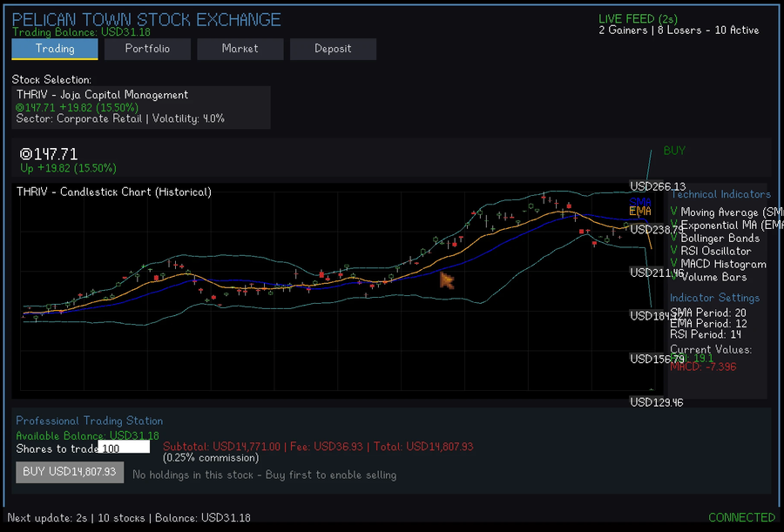Toggle the Moving Average (SMA) indicator
The height and width of the screenshot is (532, 784).
tap(726, 212)
